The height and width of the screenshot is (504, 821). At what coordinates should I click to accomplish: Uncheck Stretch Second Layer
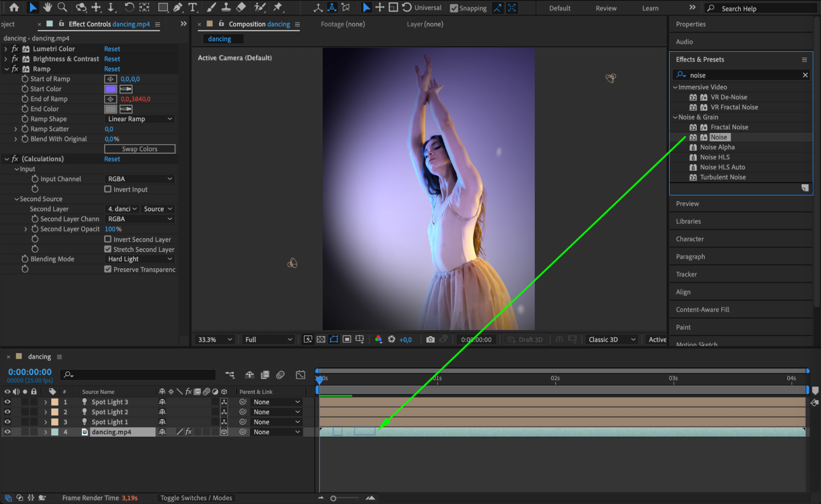pyautogui.click(x=108, y=249)
